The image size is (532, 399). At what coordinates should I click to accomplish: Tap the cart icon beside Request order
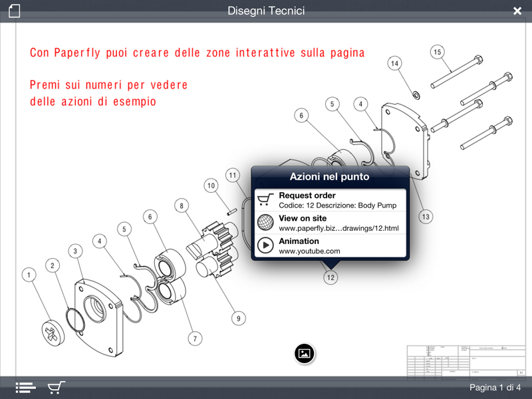(x=265, y=200)
